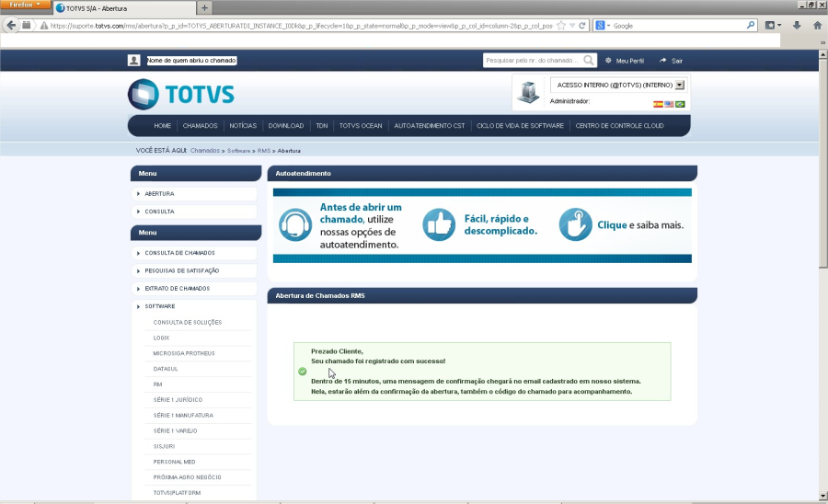Open the MICROSIGA PROTHEUS submenu link
Image resolution: width=828 pixels, height=504 pixels.
tap(184, 353)
